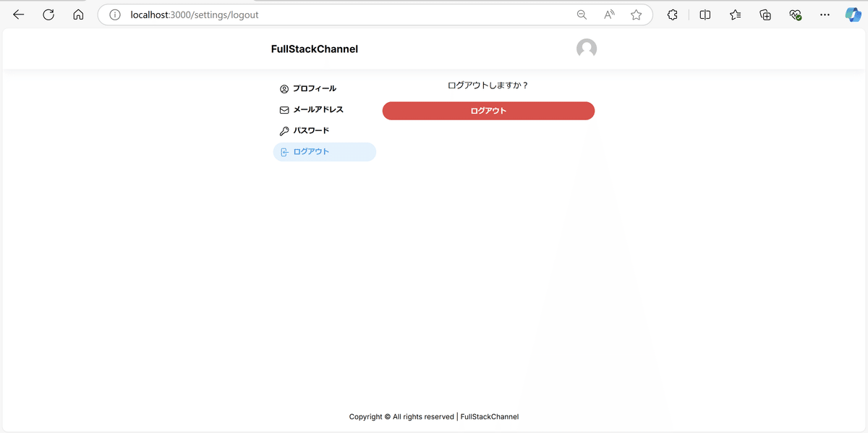This screenshot has height=433, width=868.
Task: Open the browser home page icon
Action: (78, 14)
